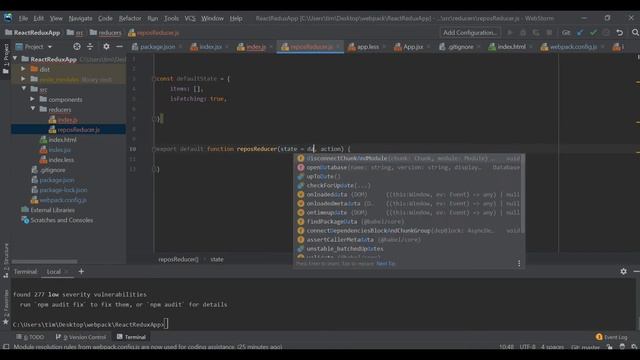Viewport: 640px width, 360px height.
Task: Close the reposReducer.js editor tab
Action: coord(338,47)
